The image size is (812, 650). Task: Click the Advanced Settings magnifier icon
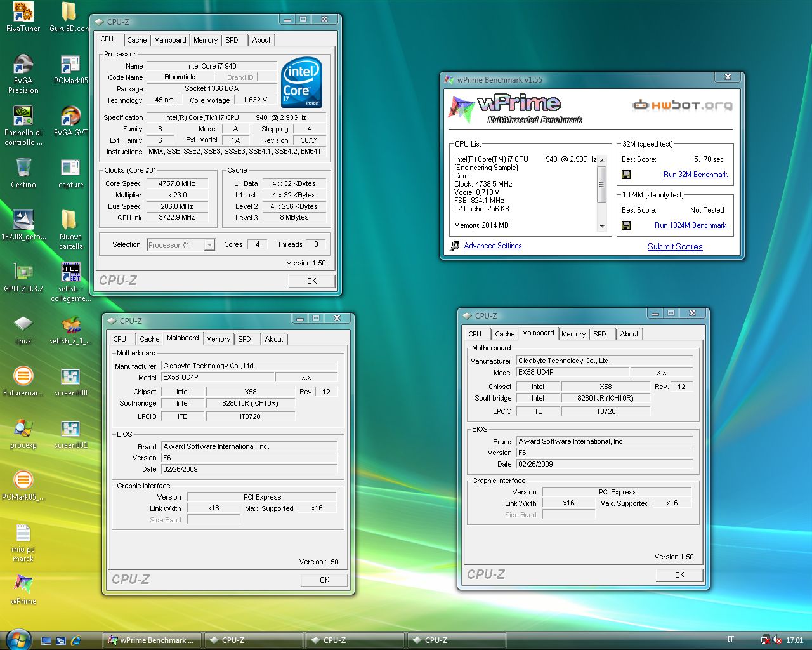coord(454,246)
